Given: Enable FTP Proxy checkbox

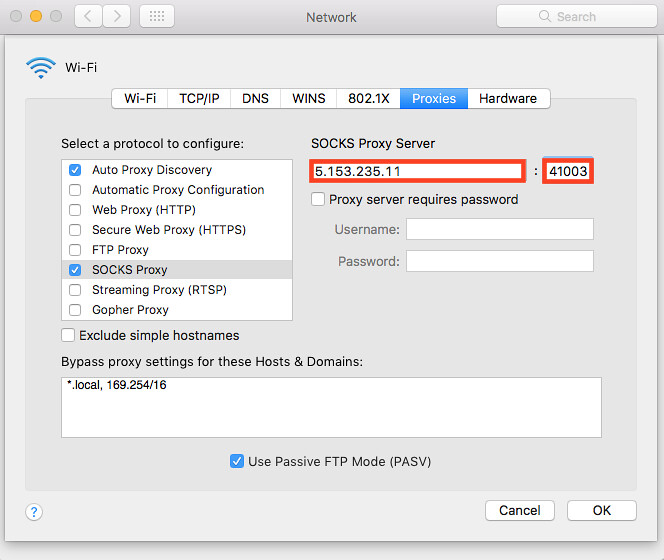Looking at the screenshot, I should coord(75,250).
